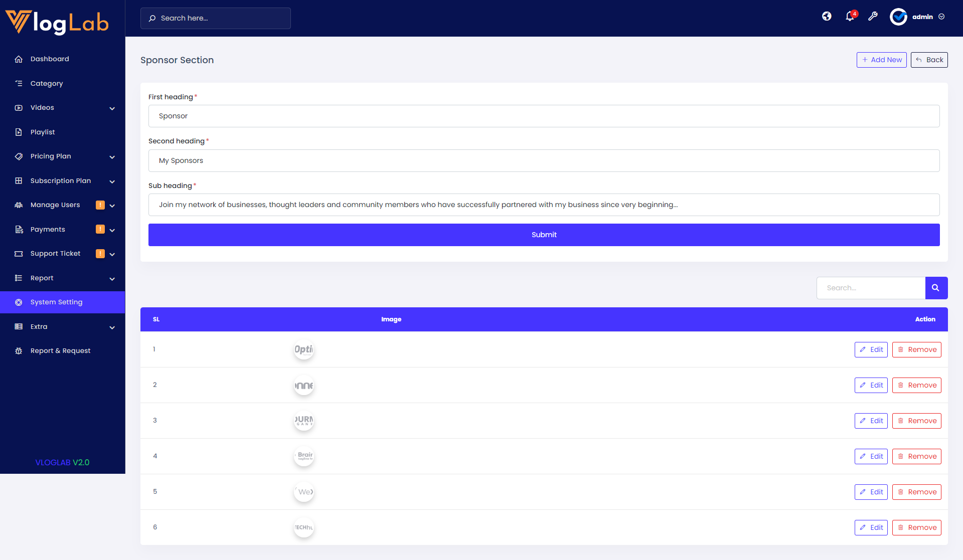This screenshot has width=963, height=560.
Task: Click the admin profile avatar
Action: [898, 17]
